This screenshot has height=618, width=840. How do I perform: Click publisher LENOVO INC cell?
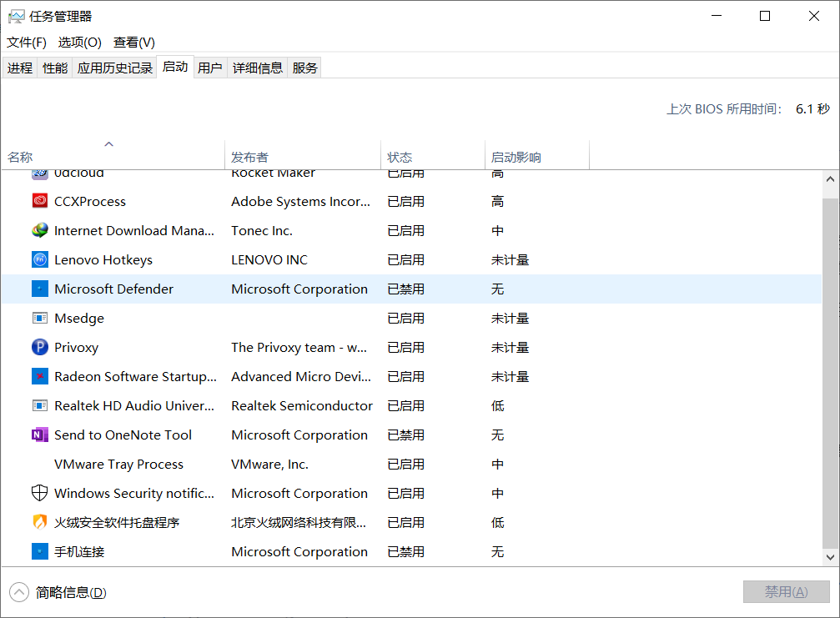click(x=269, y=259)
